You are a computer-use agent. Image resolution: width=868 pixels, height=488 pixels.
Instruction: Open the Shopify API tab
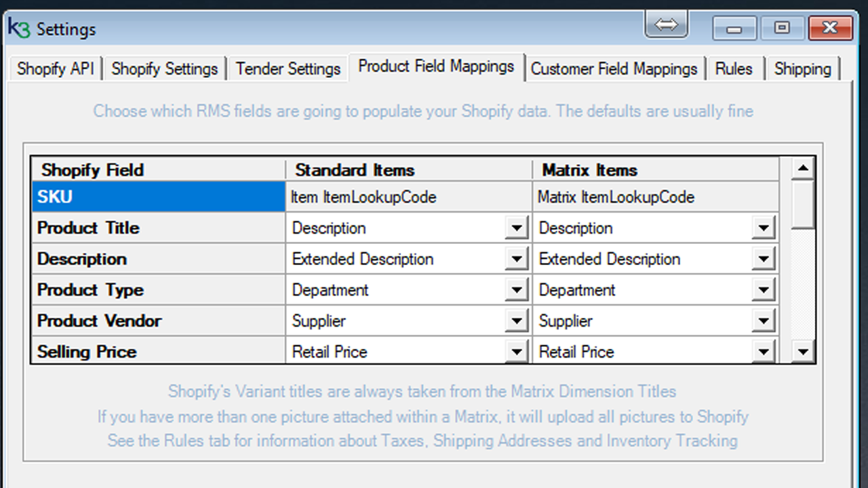(56, 68)
